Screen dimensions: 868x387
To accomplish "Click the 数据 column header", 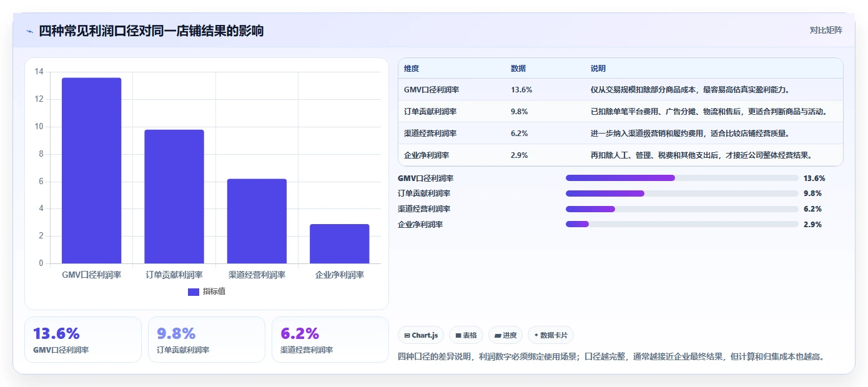I will [518, 68].
